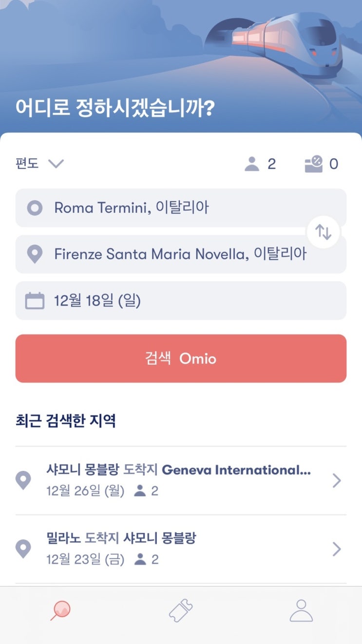The height and width of the screenshot is (644, 362).
Task: Open the profile tab in bottom bar
Action: click(x=301, y=610)
